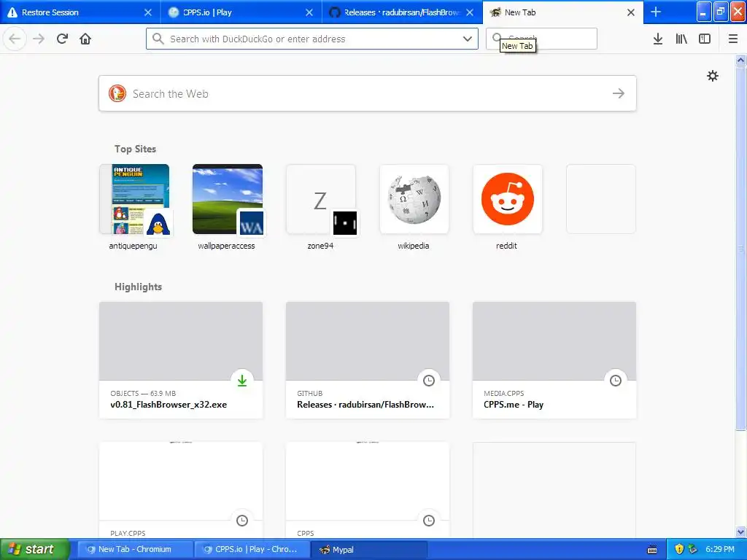The image size is (747, 560).
Task: Open the wikipedia top site tile
Action: [414, 199]
